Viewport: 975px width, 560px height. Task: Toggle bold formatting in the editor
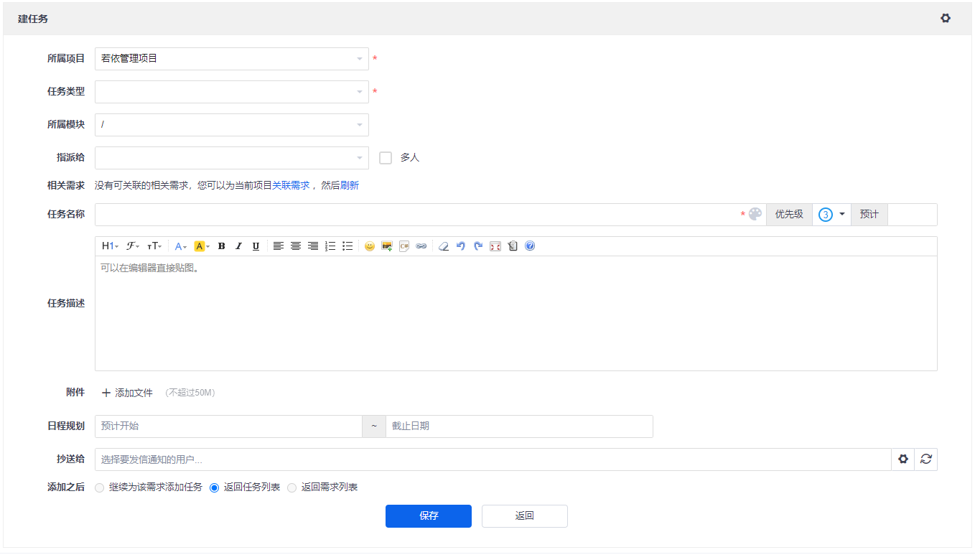(x=222, y=246)
